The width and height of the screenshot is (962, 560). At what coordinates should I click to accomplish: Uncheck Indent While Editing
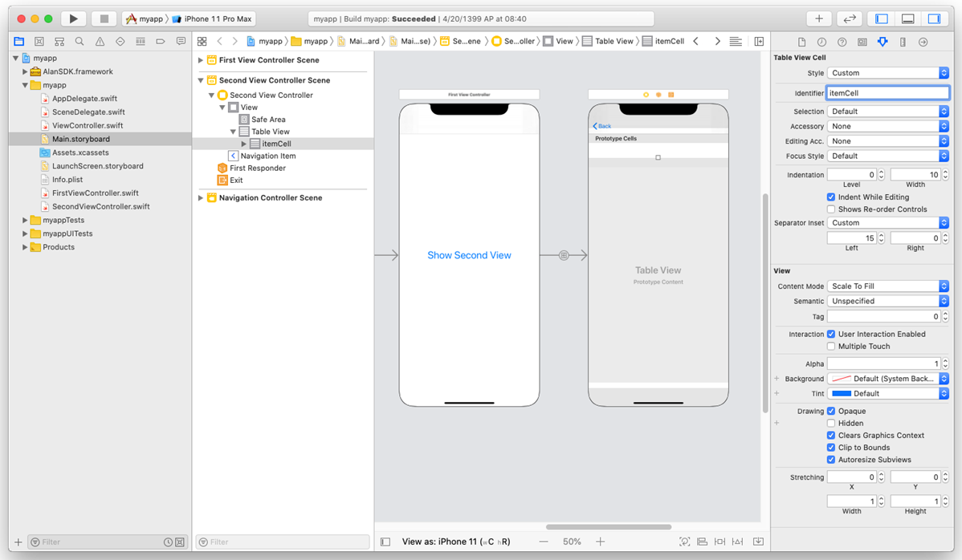[x=833, y=197]
